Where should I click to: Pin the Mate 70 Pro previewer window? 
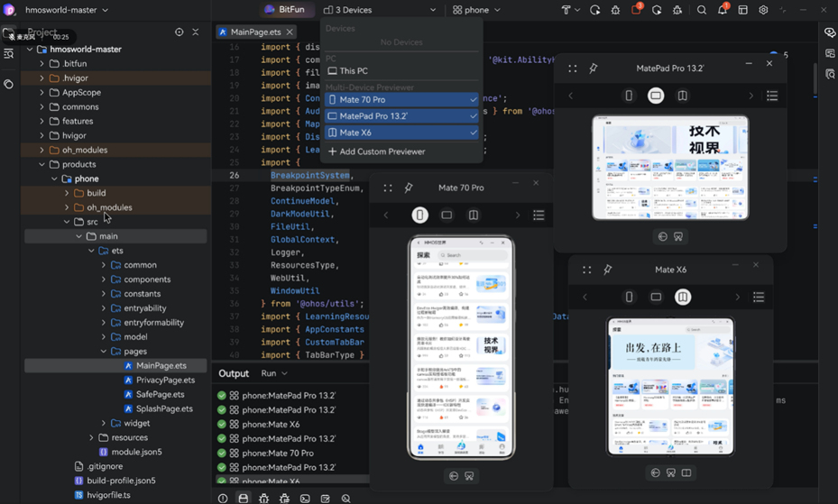point(409,188)
